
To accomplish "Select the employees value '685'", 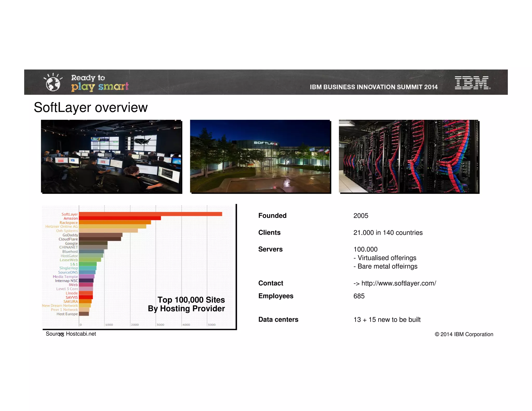I will 359,296.
